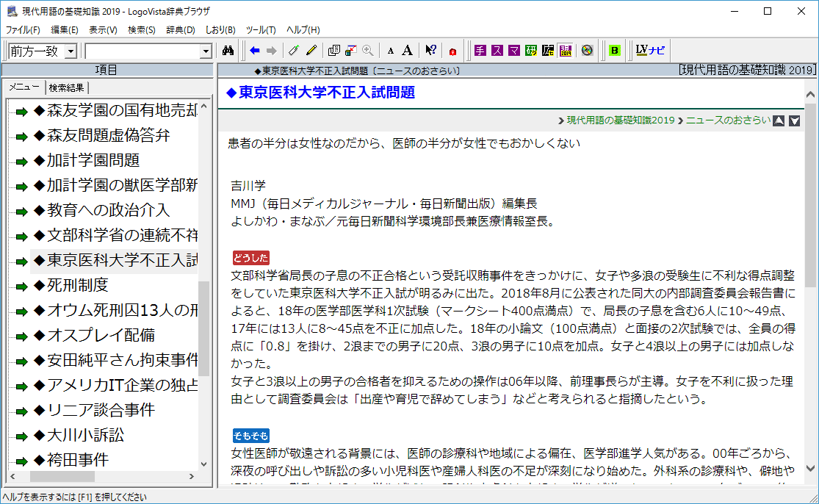Click the article pane vertical scrollbar thumb
This screenshot has height=504, width=819.
tap(810, 195)
